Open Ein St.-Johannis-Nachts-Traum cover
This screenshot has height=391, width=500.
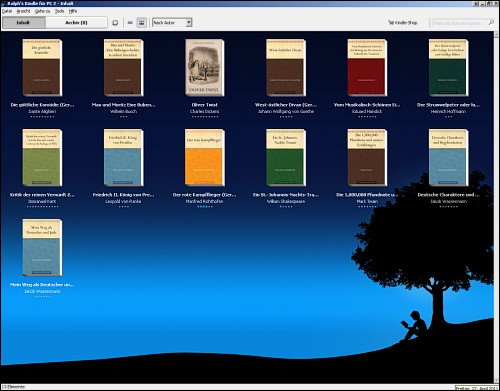coord(286,158)
